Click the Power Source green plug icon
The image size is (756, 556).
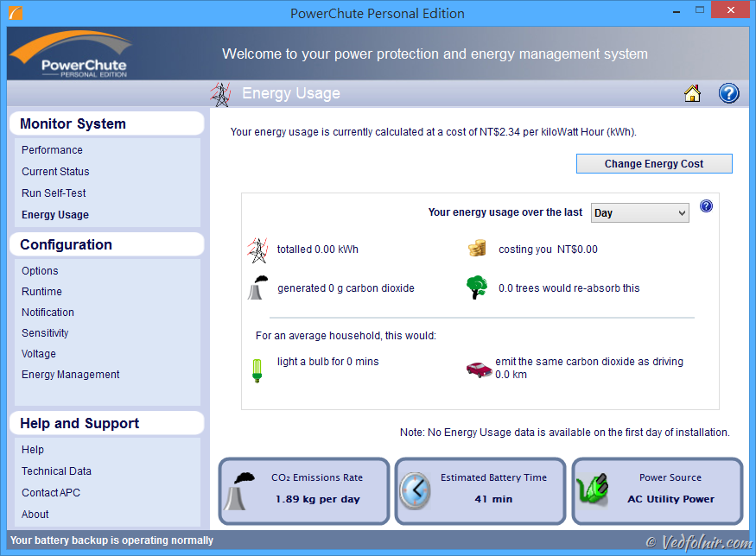[593, 489]
